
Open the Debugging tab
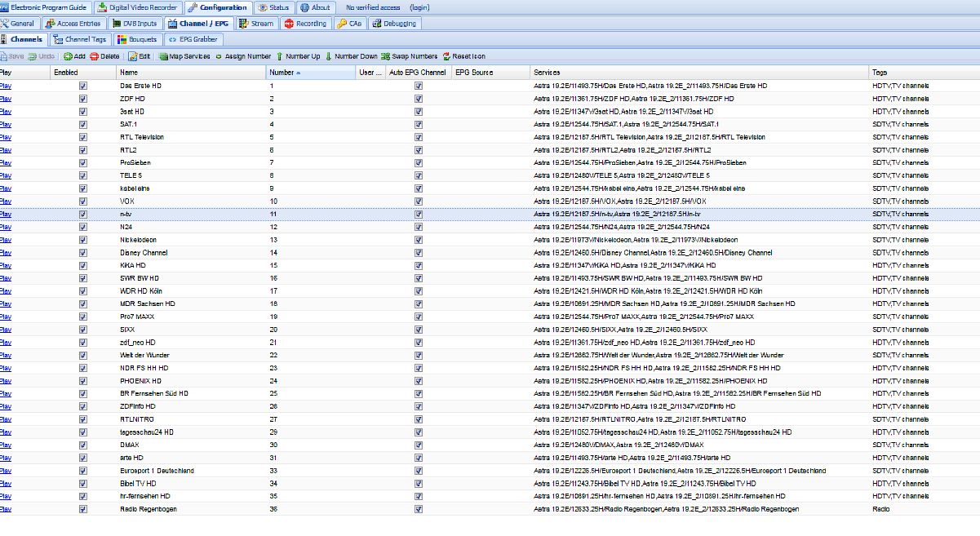(x=395, y=24)
